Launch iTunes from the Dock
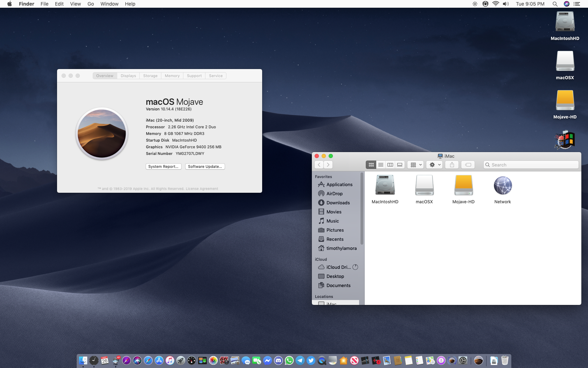This screenshot has height=368, width=588. click(x=170, y=360)
